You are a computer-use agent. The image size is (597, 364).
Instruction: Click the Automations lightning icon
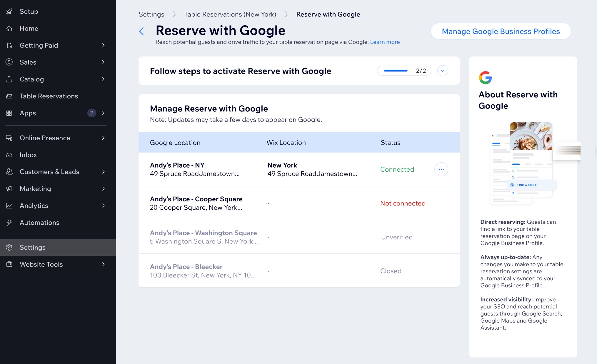(9, 223)
